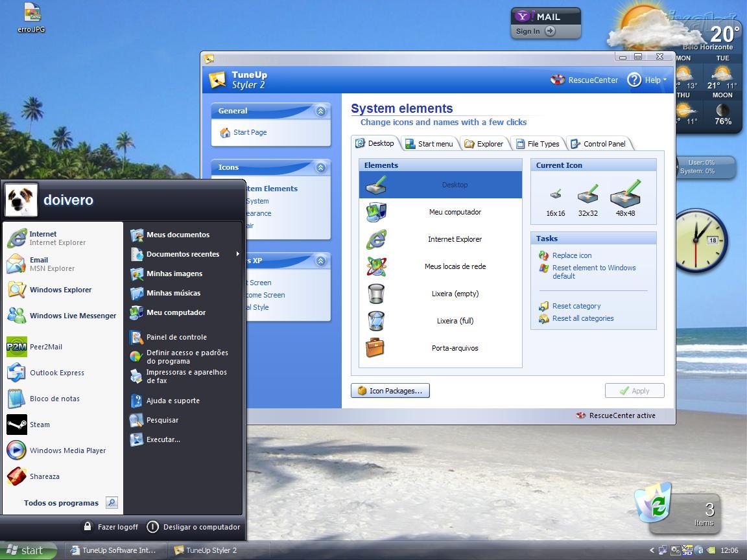Viewport: 747px width, 560px height.
Task: Open Painel de controle
Action: pos(184,337)
